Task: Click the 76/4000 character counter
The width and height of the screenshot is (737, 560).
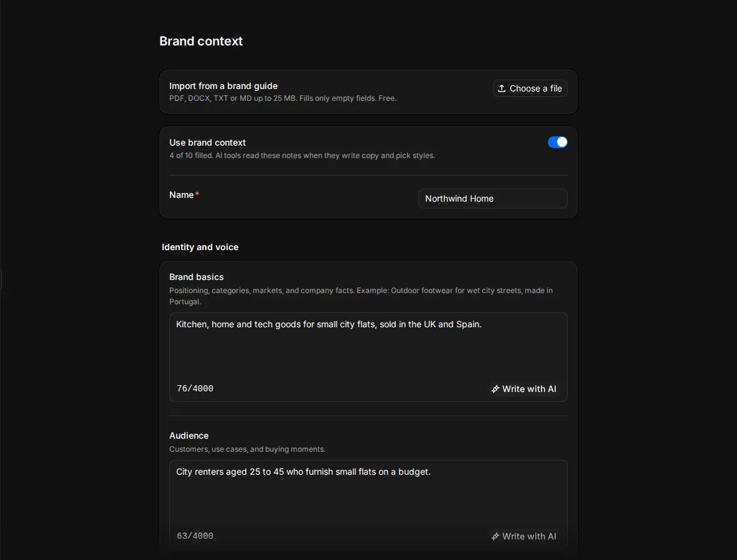Action: pyautogui.click(x=195, y=388)
